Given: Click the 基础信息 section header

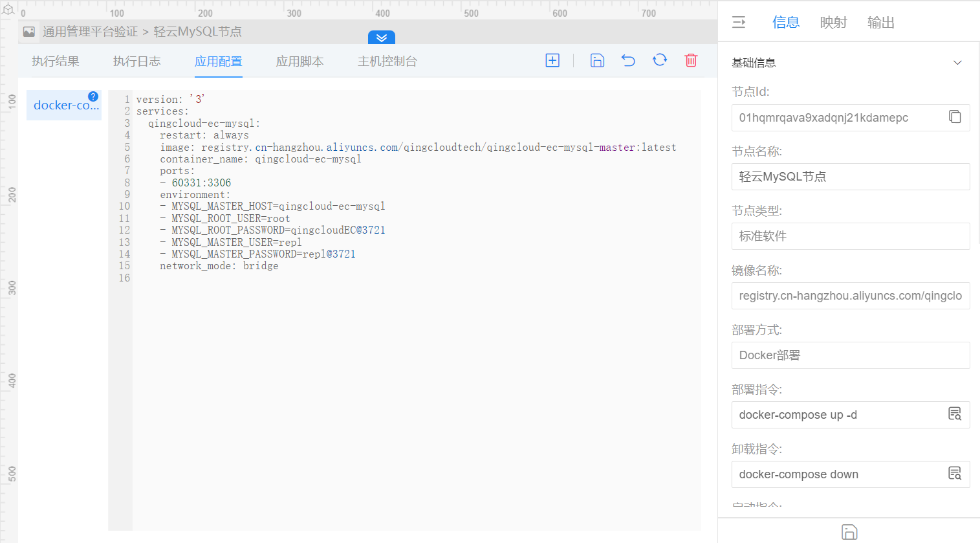Looking at the screenshot, I should pos(847,63).
